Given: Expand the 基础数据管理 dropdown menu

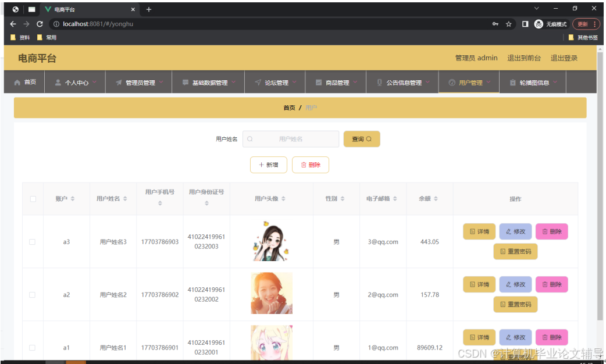Looking at the screenshot, I should tap(209, 83).
